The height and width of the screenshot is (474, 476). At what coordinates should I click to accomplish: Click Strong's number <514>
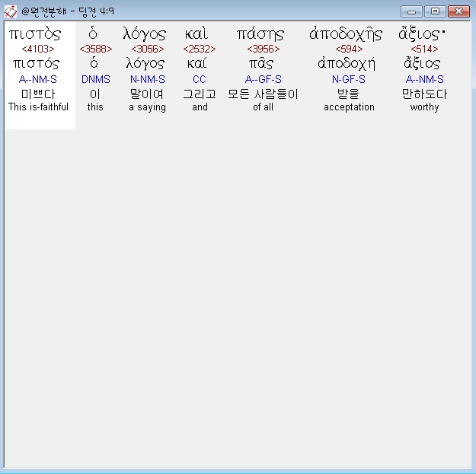tap(424, 49)
